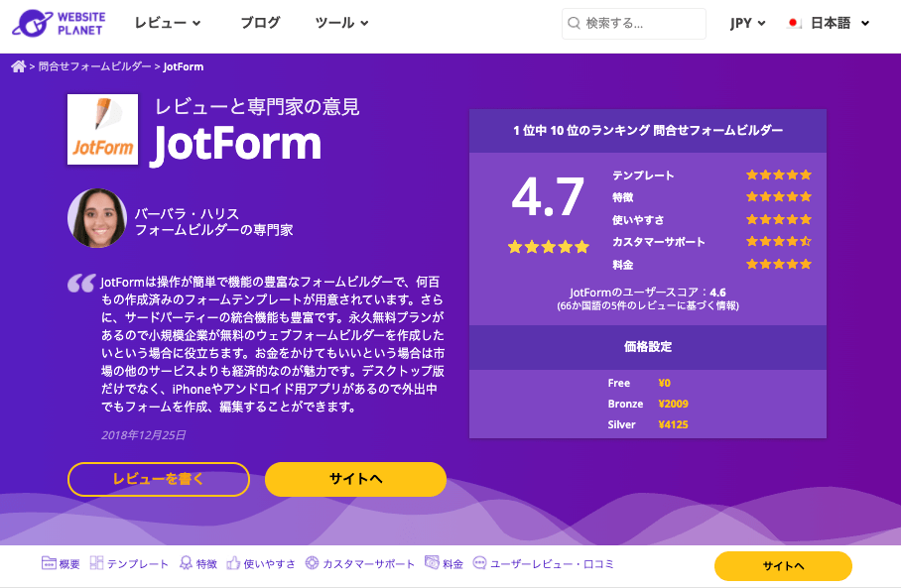Viewport: 901px width, 588px height.
Task: Open 問合せフォームビルダー breadcrumb link
Action: [95, 66]
